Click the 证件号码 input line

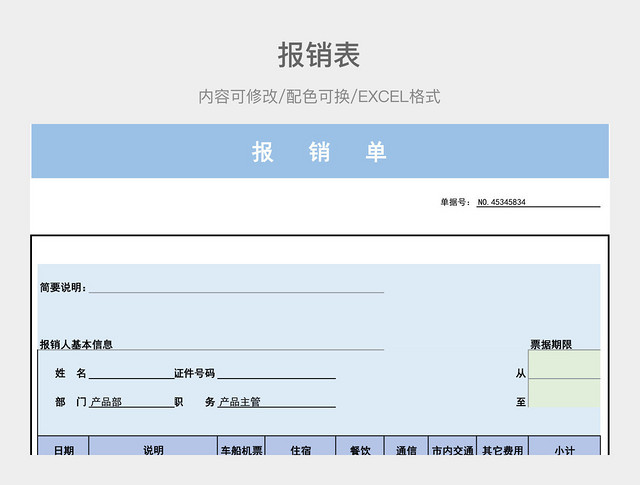click(x=276, y=373)
